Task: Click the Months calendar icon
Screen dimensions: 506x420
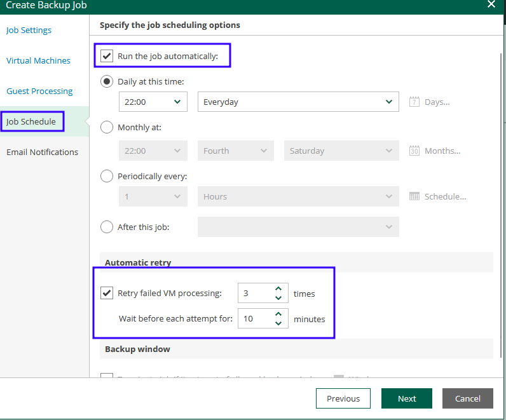Action: [x=414, y=151]
